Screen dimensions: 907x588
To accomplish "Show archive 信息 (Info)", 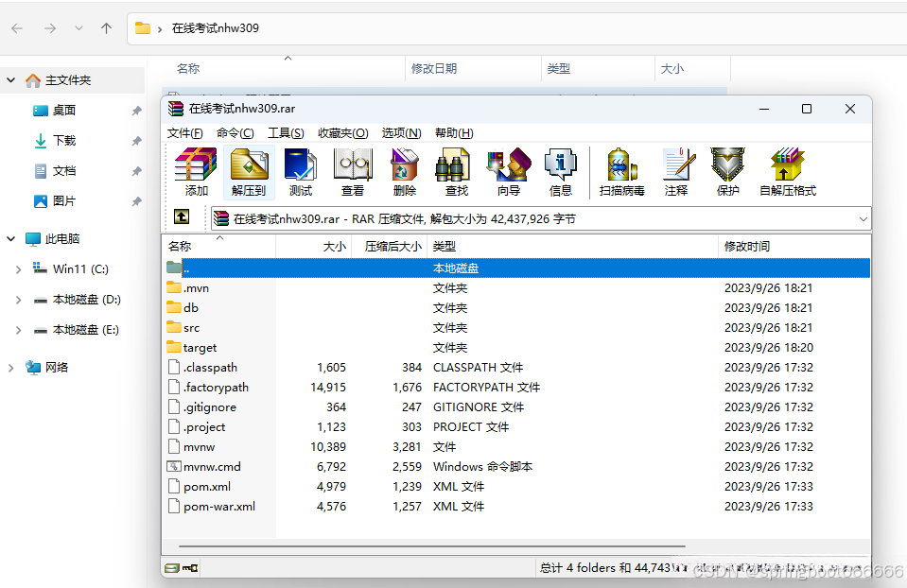I will (x=561, y=172).
